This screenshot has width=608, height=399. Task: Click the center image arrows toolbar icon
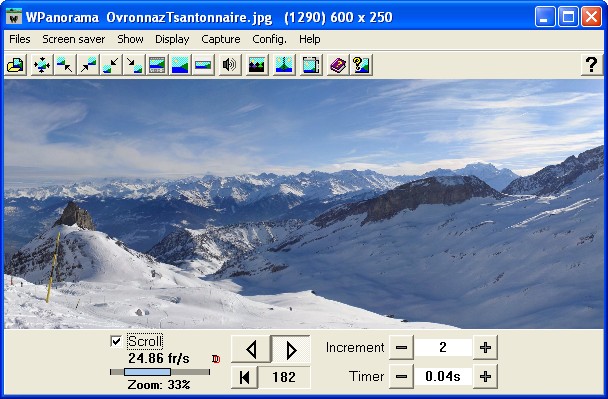[41, 65]
